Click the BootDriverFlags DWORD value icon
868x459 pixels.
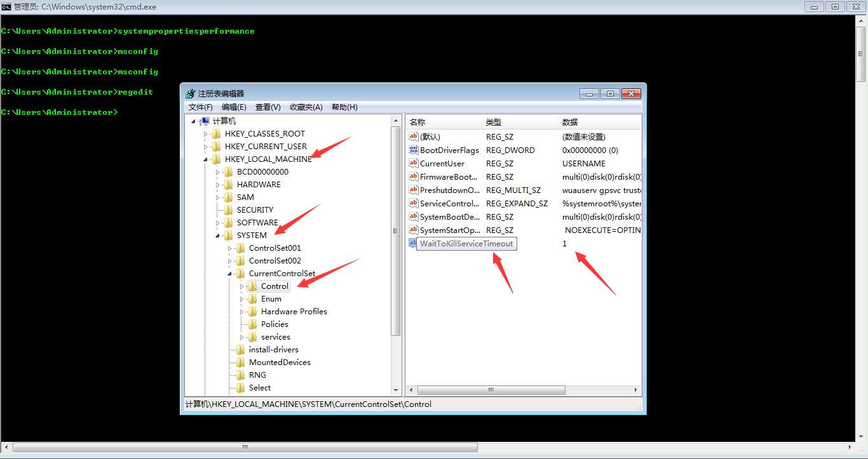414,150
